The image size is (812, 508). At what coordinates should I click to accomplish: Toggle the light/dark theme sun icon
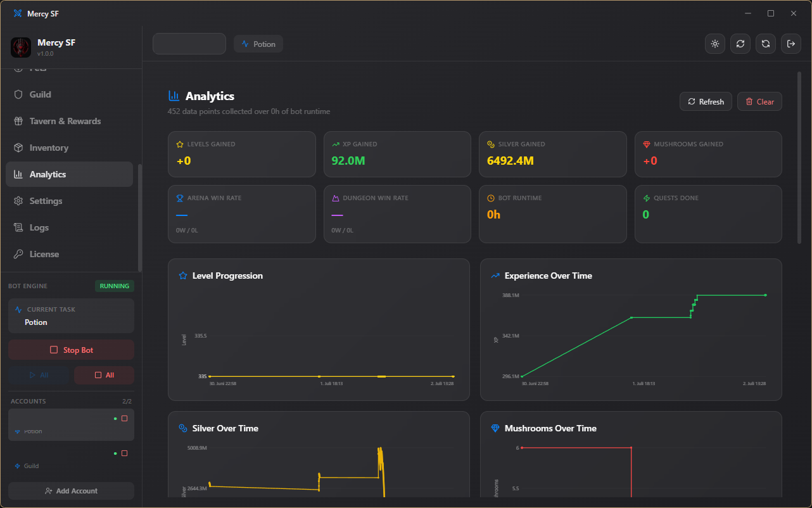pos(715,44)
